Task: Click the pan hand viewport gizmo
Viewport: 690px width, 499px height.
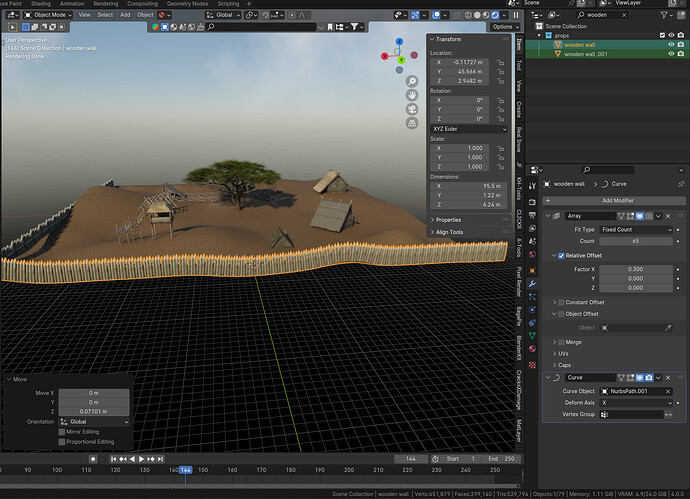Action: (412, 95)
